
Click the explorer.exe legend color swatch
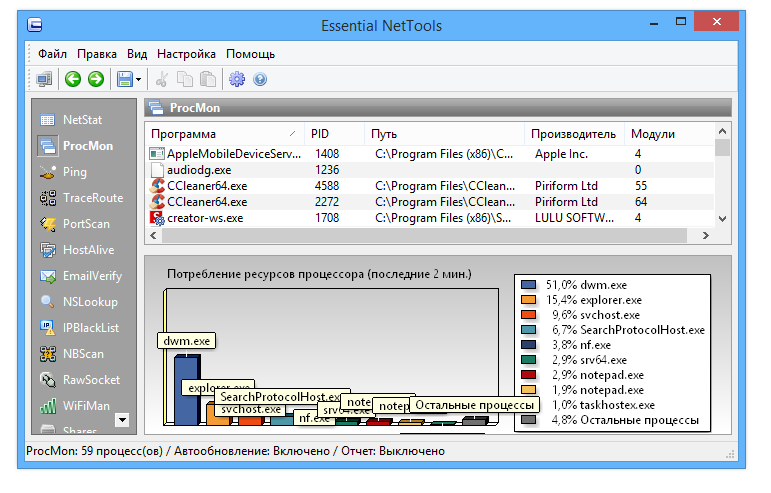(528, 299)
